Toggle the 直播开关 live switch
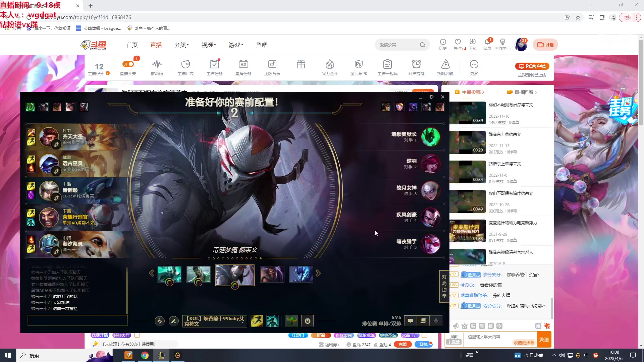 pos(128,64)
